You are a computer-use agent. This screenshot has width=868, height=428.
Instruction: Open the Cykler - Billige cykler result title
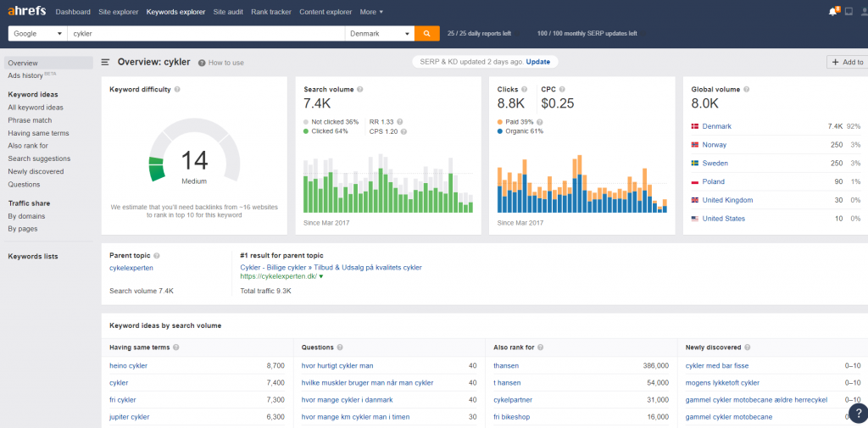click(331, 268)
